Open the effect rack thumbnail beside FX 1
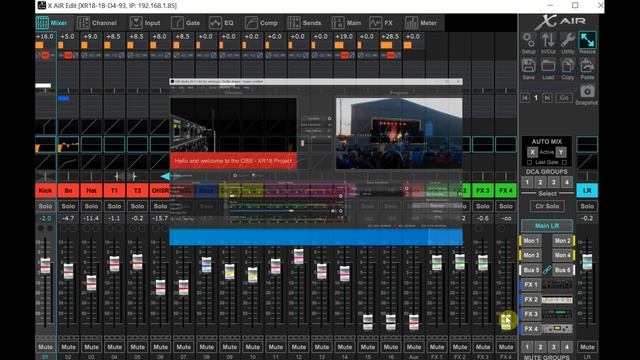This screenshot has width=640, height=360. 557,284
